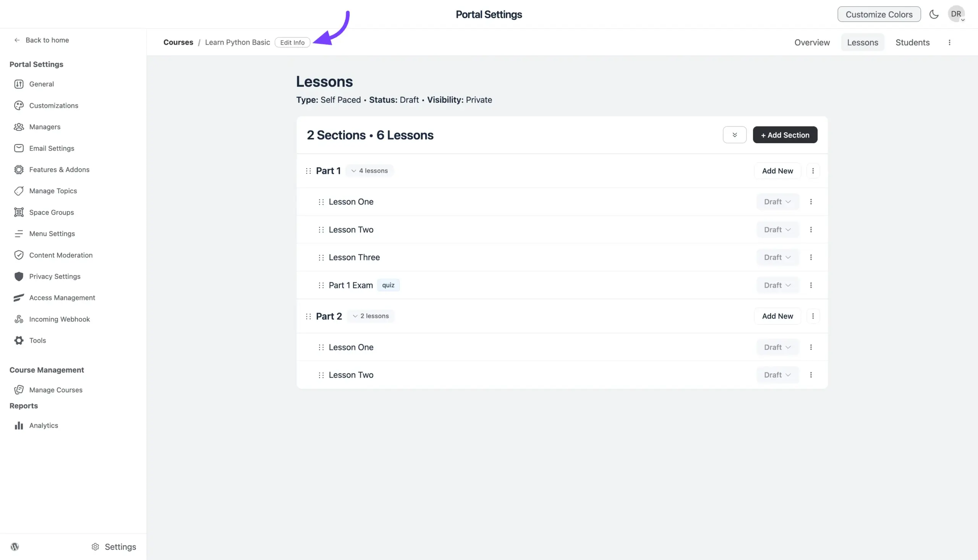978x560 pixels.
Task: Open Space Groups in sidebar
Action: (51, 212)
